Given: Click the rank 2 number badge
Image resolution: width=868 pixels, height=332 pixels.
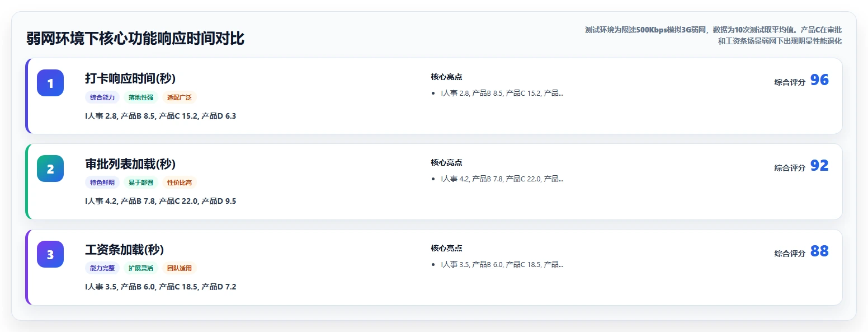Looking at the screenshot, I should (50, 169).
